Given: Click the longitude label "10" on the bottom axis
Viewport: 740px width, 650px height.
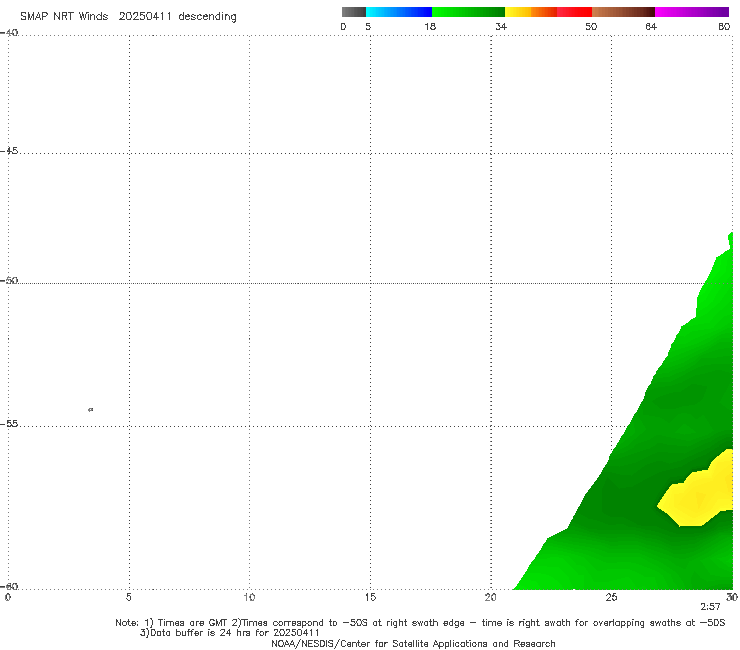Looking at the screenshot, I should click(249, 597).
